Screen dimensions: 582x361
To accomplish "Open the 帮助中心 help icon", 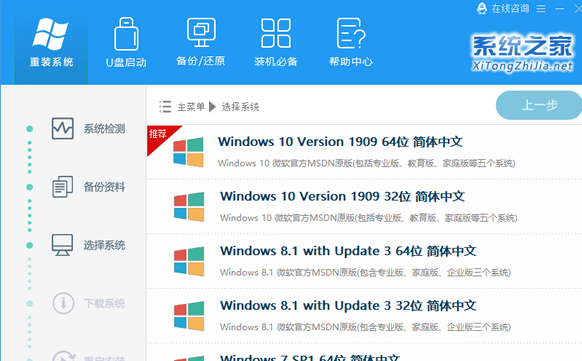I will (x=351, y=33).
